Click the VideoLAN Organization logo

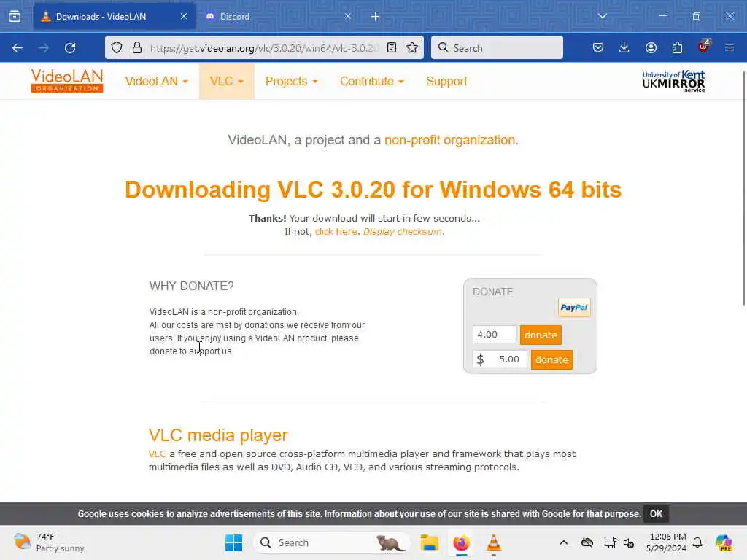pyautogui.click(x=67, y=81)
